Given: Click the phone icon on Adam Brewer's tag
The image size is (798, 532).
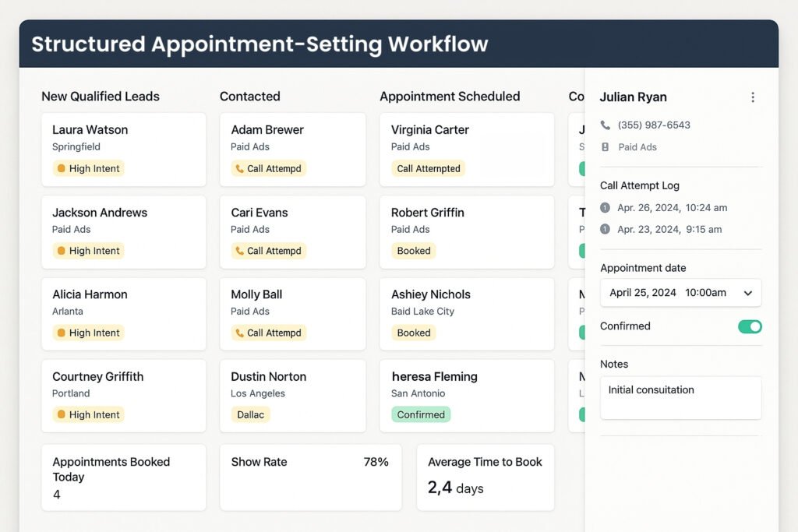Looking at the screenshot, I should pos(239,169).
